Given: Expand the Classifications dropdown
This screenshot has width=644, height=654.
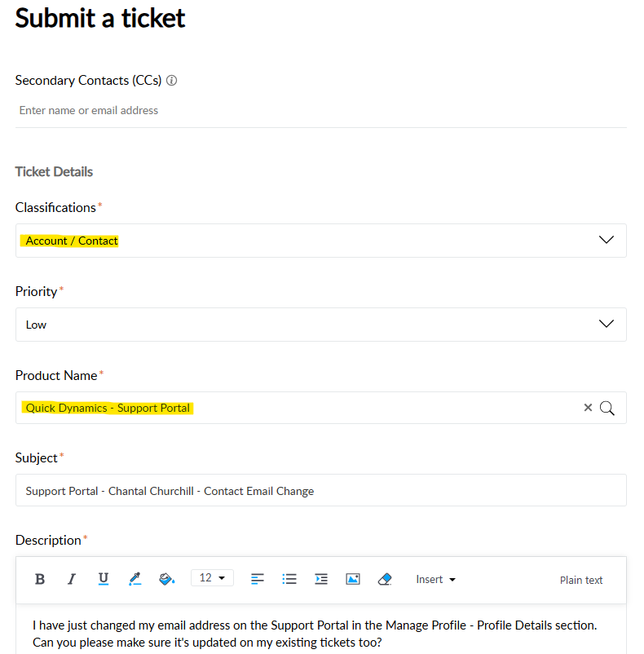Looking at the screenshot, I should [606, 241].
